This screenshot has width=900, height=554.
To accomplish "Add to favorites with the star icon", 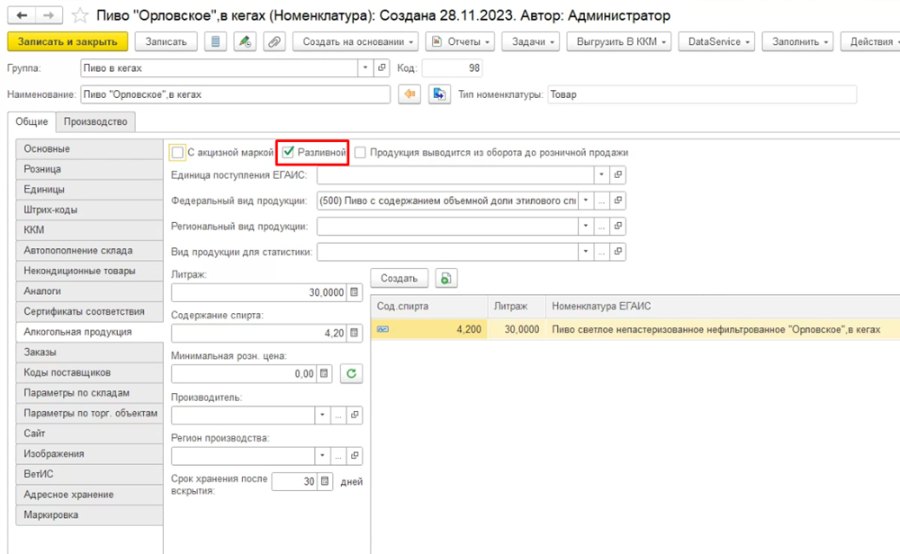I will [80, 16].
